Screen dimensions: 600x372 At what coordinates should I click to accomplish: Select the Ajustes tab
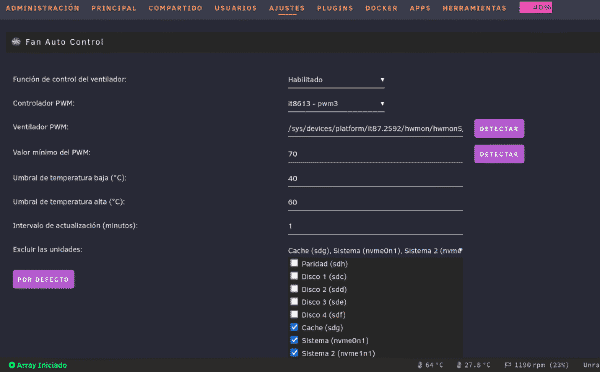coord(287,8)
